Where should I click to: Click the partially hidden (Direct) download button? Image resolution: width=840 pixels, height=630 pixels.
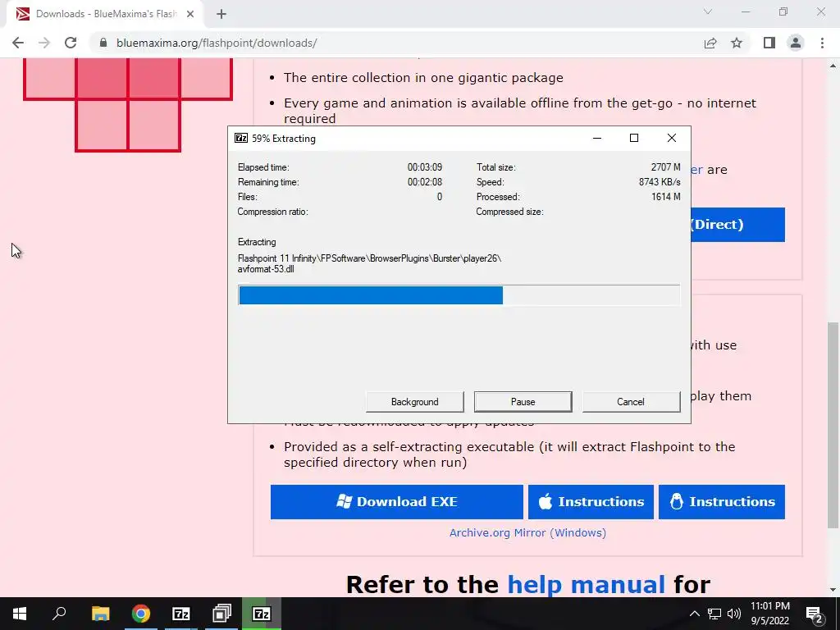click(737, 225)
